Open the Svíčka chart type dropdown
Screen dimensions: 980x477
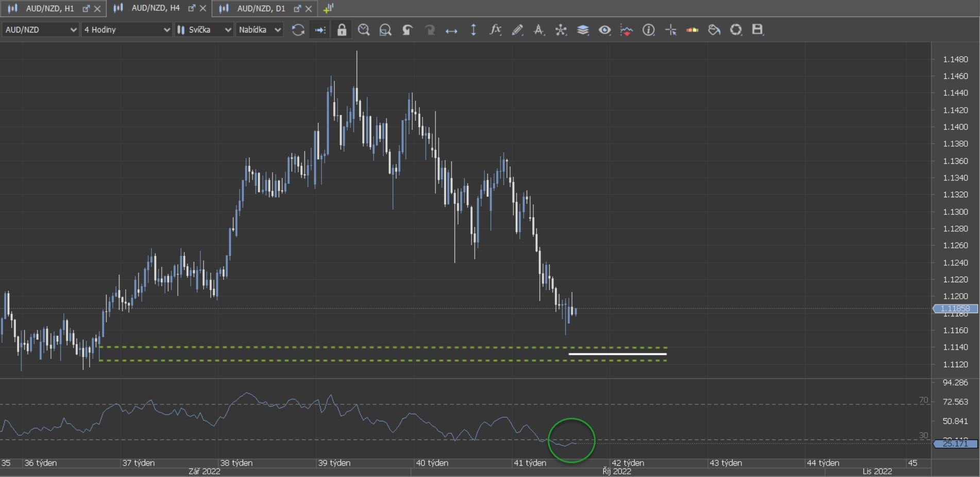pos(204,30)
